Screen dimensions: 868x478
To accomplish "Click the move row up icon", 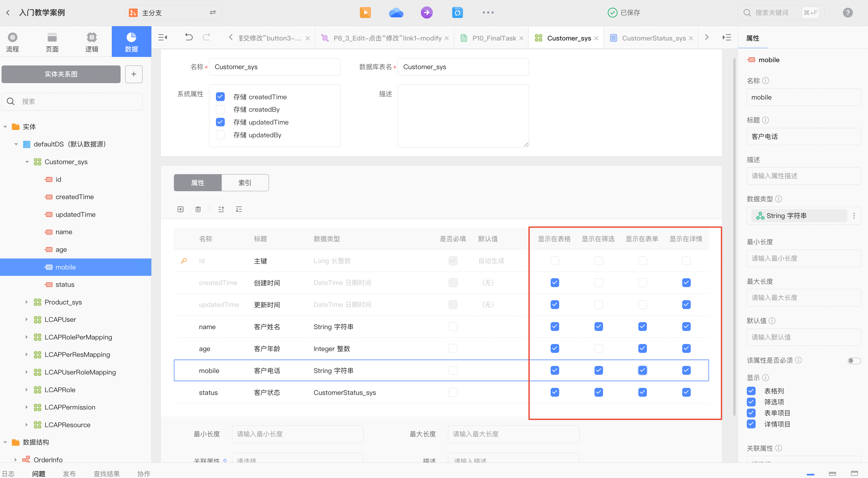I will tap(221, 209).
